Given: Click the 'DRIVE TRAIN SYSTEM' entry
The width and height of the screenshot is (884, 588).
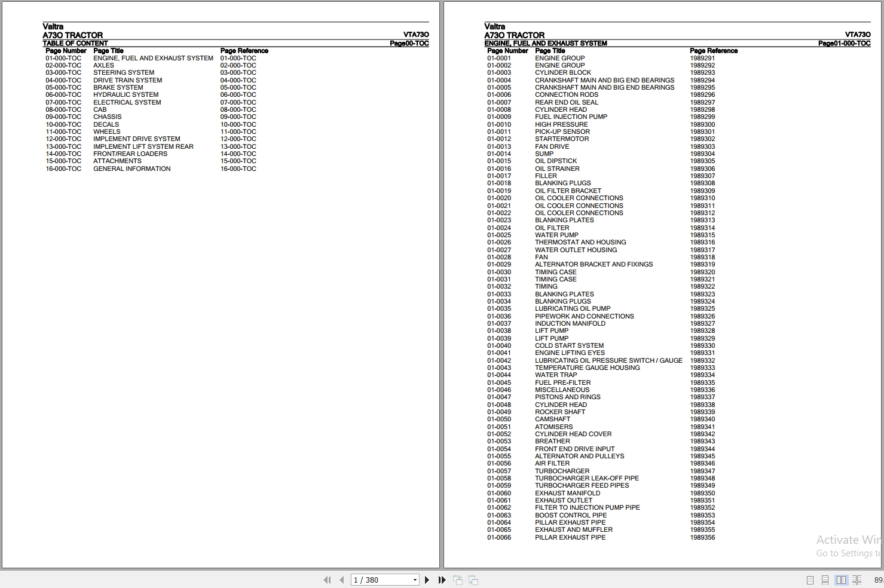Looking at the screenshot, I should (127, 80).
